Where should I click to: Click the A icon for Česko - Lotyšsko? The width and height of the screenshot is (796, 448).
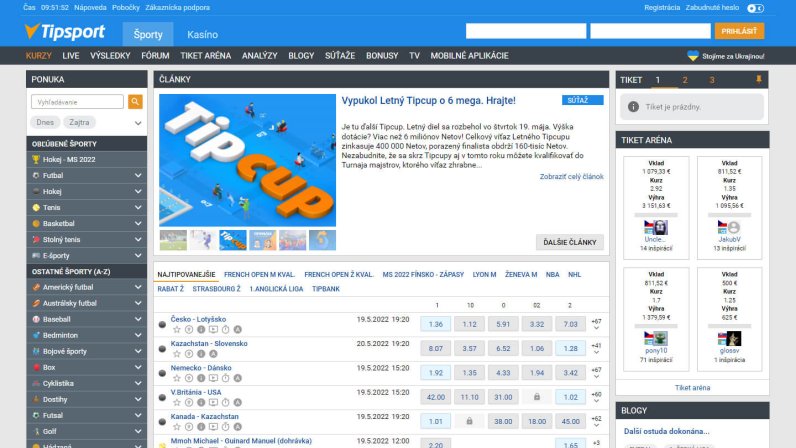coord(238,329)
